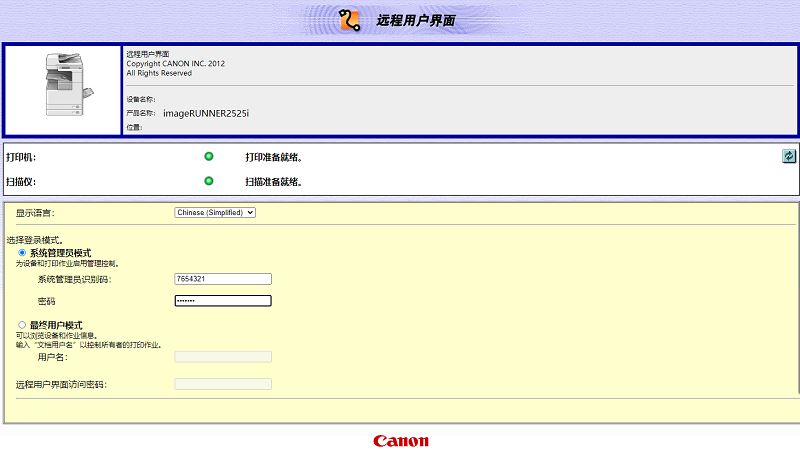The image size is (800, 451).
Task: Click the 打印机 status label
Action: pyautogui.click(x=21, y=157)
